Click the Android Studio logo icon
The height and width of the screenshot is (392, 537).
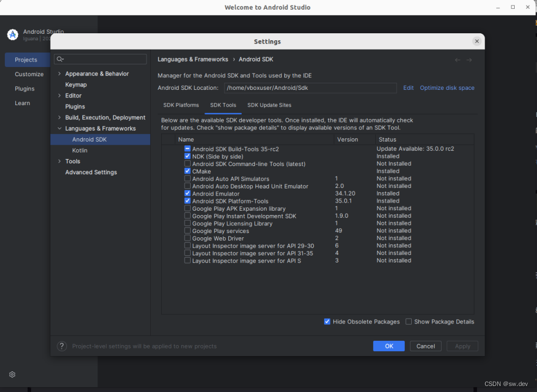13,35
